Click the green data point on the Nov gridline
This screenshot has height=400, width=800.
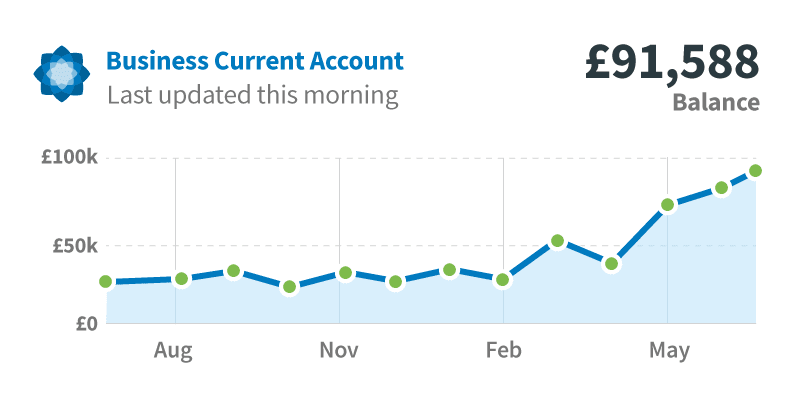click(x=345, y=273)
